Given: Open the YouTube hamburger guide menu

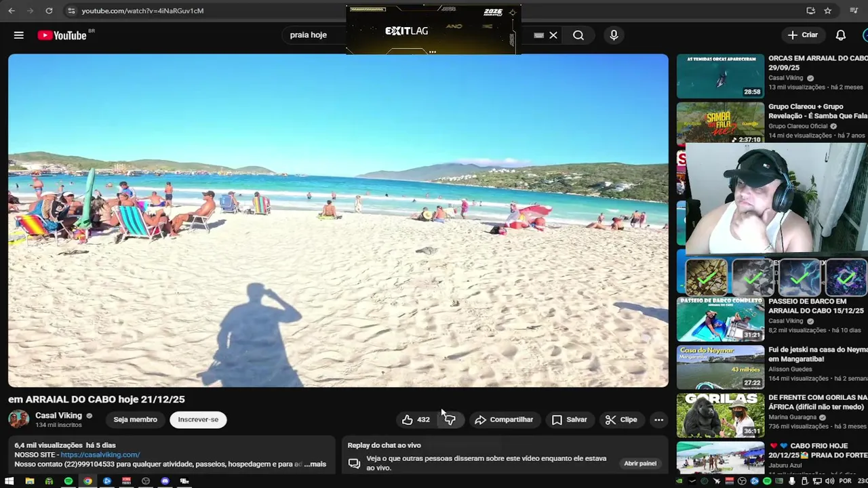Looking at the screenshot, I should (x=19, y=35).
